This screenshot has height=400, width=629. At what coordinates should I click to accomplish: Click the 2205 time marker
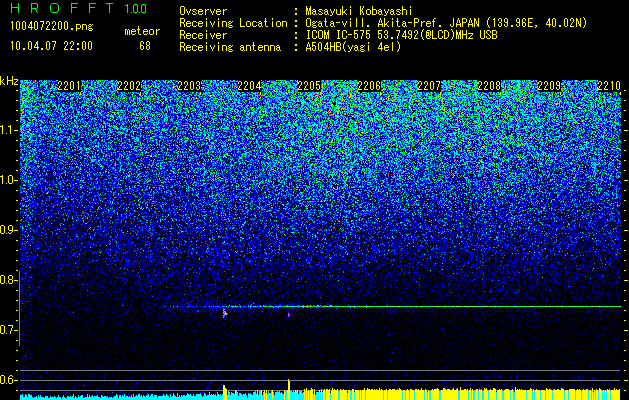(x=309, y=86)
